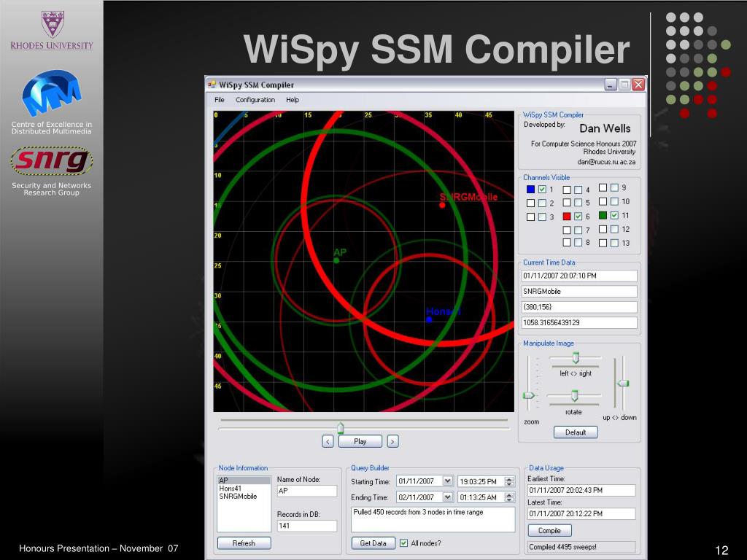747x560 pixels.
Task: Maximize the WiSpy SSM Compiler window
Action: tap(624, 85)
